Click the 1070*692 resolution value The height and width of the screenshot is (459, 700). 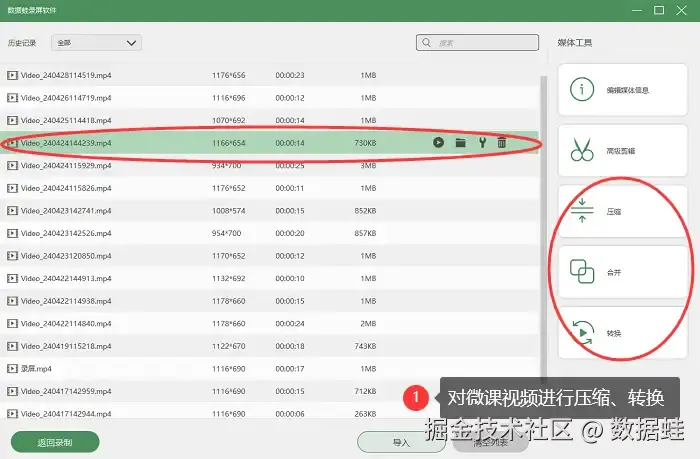click(229, 120)
